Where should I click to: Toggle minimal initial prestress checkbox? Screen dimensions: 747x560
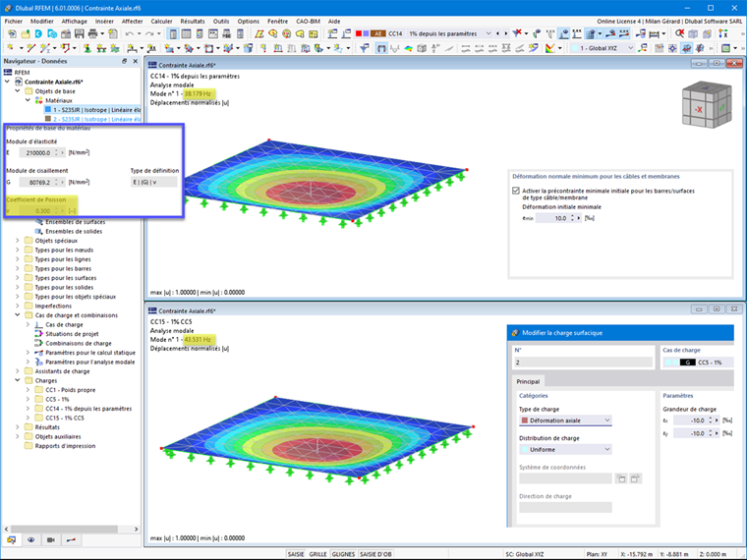pyautogui.click(x=515, y=191)
